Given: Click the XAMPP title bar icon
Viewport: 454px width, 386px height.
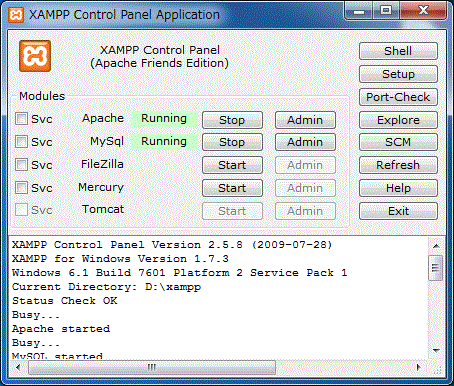Looking at the screenshot, I should click(16, 15).
